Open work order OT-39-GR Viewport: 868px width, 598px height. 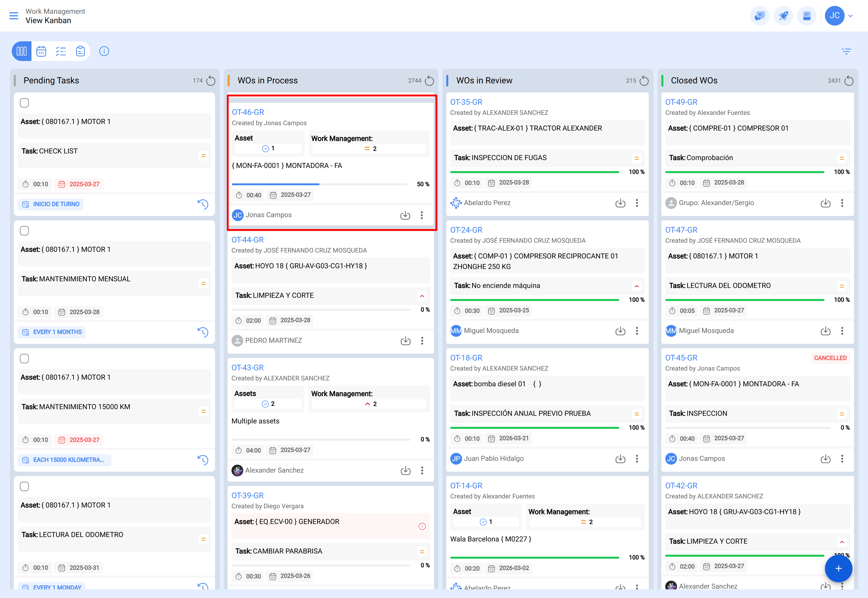tap(247, 495)
